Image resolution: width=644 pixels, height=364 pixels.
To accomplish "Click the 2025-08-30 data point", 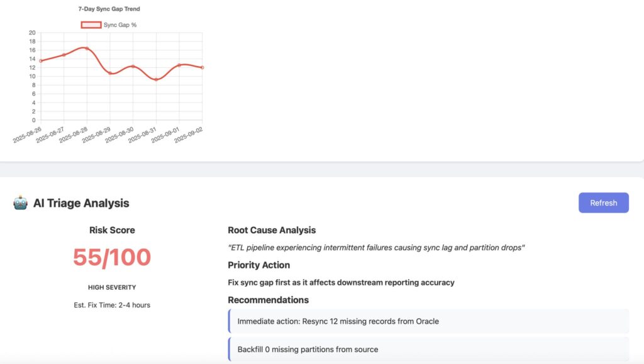I will [133, 66].
